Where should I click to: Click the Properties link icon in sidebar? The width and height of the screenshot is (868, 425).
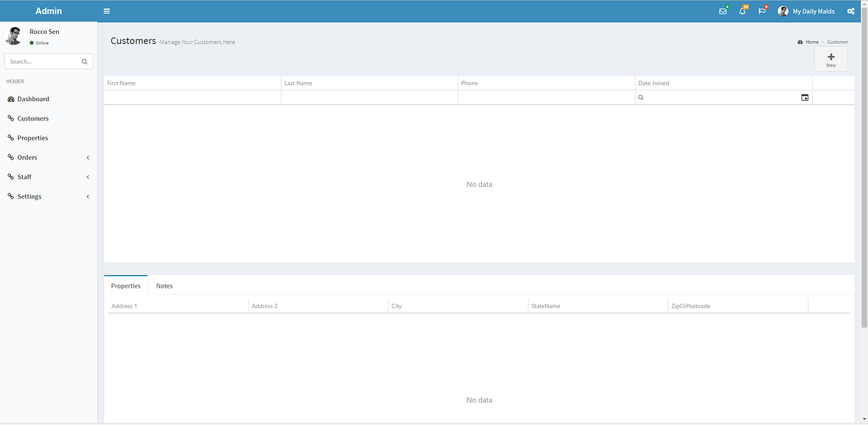(11, 138)
